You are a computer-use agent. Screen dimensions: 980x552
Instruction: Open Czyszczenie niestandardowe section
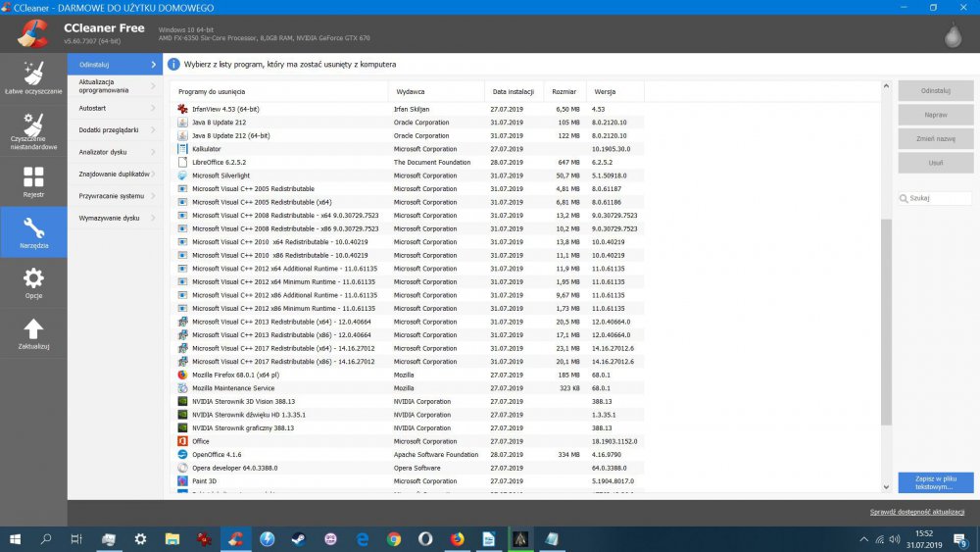[33, 130]
